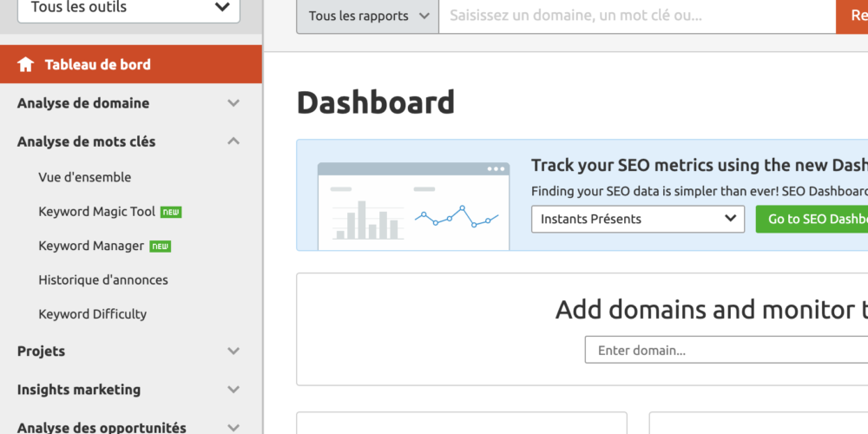Open the Instants Présents project selector
The width and height of the screenshot is (868, 434).
tap(637, 219)
